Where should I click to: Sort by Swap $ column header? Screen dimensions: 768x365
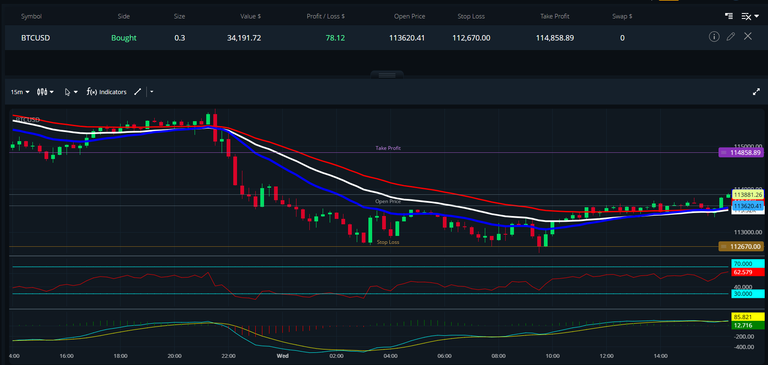click(622, 16)
